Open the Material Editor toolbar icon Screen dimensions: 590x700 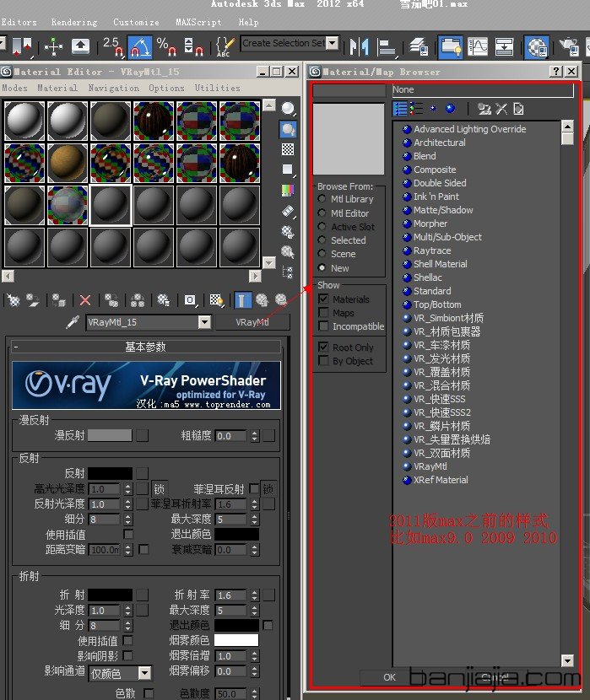pos(537,47)
